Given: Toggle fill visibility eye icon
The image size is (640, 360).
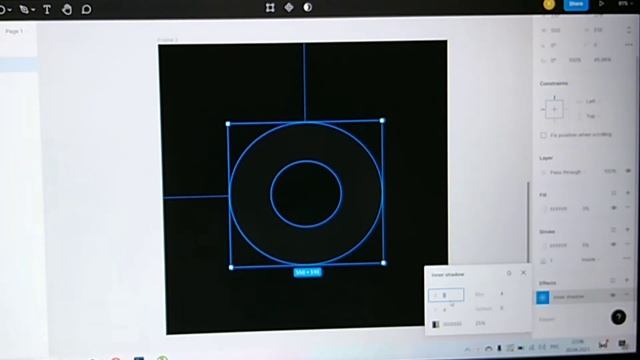Looking at the screenshot, I should click(613, 208).
